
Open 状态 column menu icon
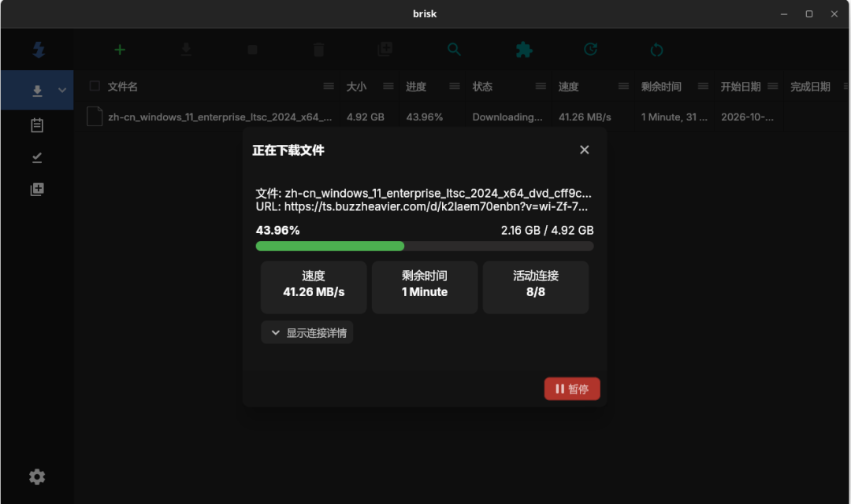pyautogui.click(x=541, y=86)
